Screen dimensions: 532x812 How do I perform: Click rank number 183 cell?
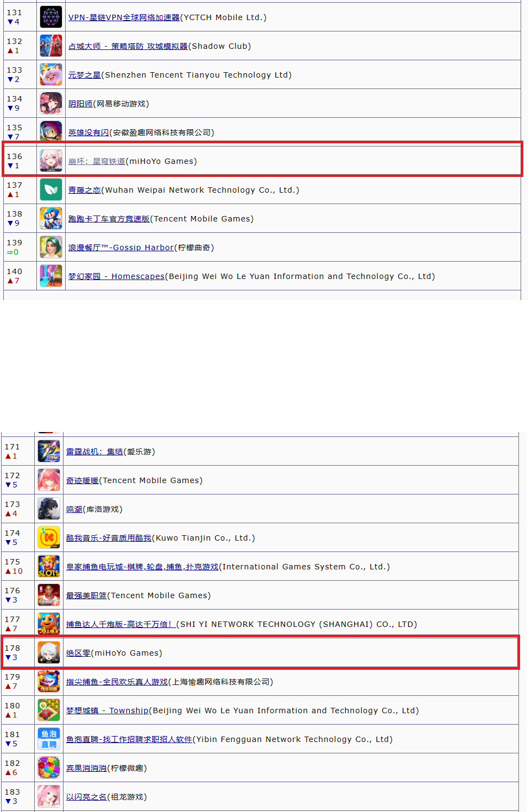pyautogui.click(x=18, y=796)
